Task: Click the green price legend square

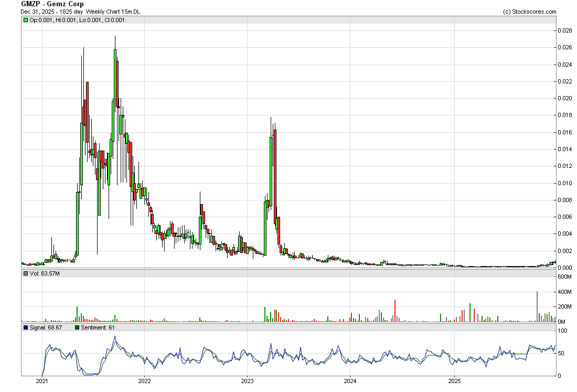Action: pos(26,20)
